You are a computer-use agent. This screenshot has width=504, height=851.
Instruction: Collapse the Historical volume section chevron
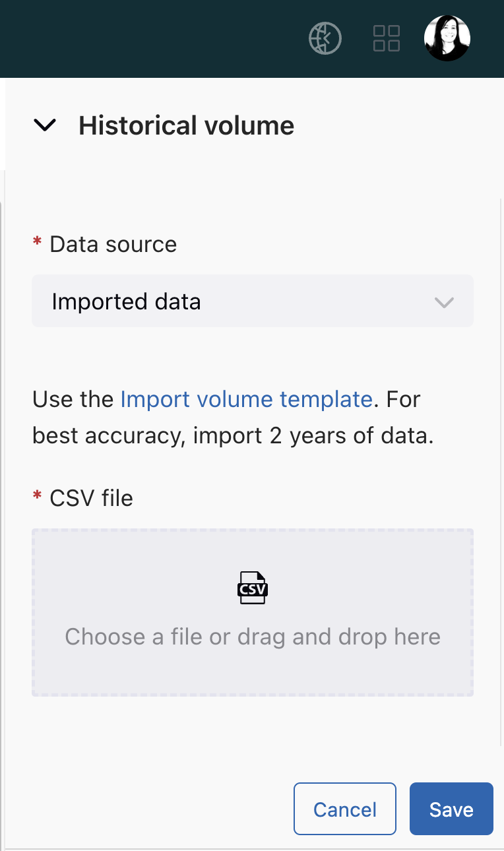(x=45, y=125)
